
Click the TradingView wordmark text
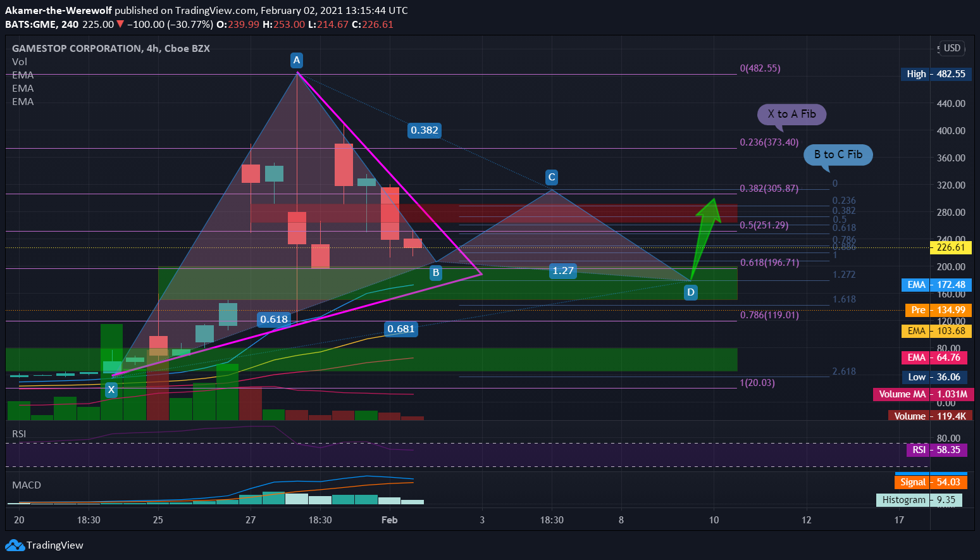(55, 545)
